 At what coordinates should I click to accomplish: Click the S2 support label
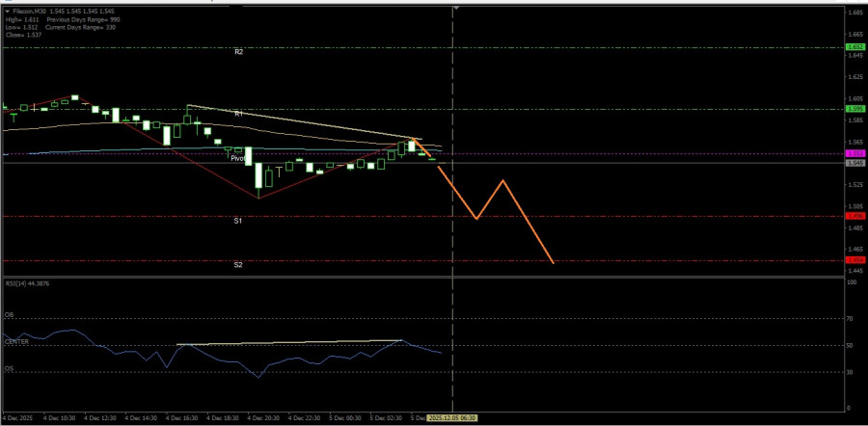coord(238,264)
